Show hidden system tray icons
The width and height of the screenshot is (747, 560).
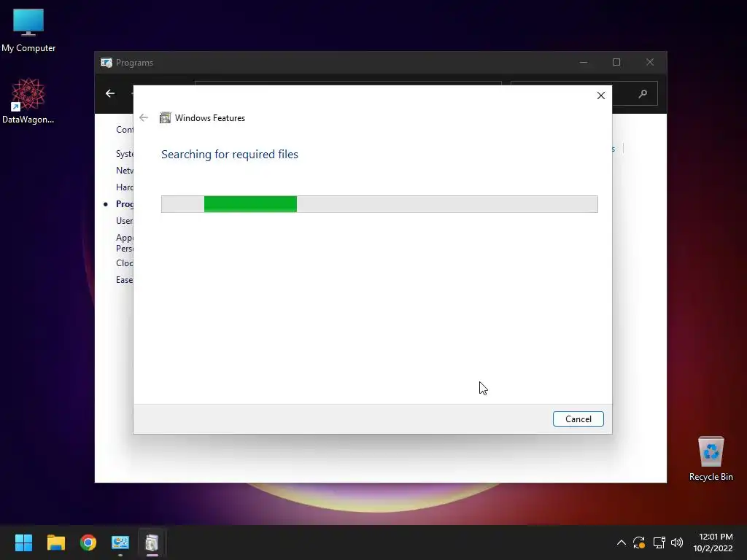(622, 542)
